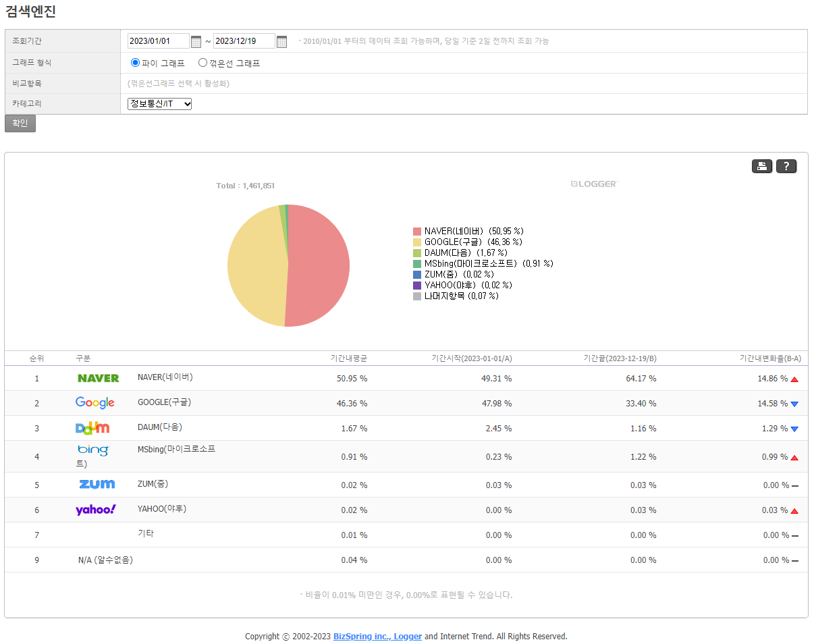This screenshot has height=644, width=814.
Task: Click the 기간끝(2023-12-19/B) column header
Action: pyautogui.click(x=620, y=358)
